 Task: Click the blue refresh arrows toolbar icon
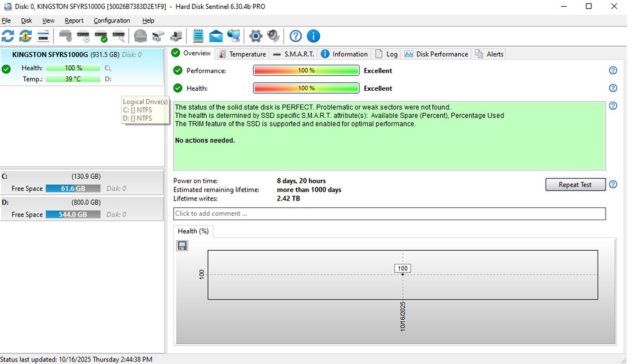(7, 36)
